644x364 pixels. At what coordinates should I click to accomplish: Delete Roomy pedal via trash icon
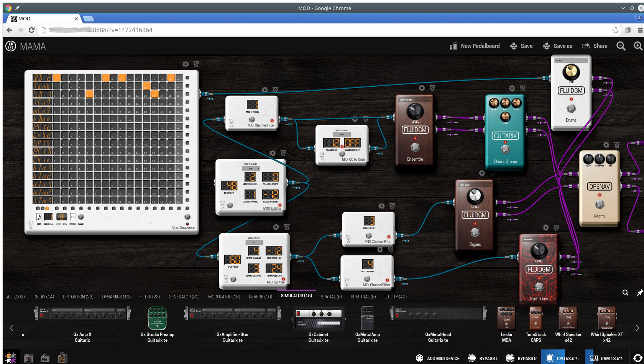point(617,145)
